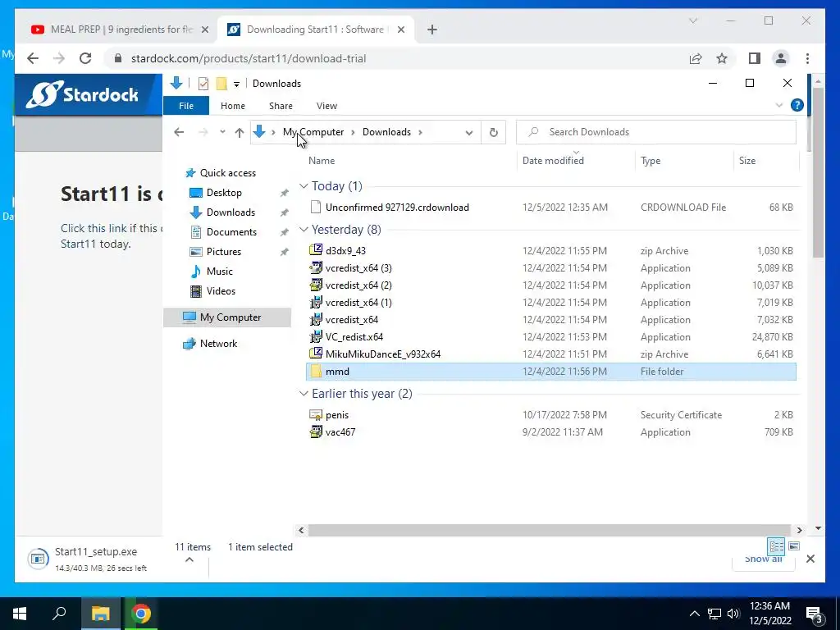
Task: Click the Chrome address bar URL
Action: tap(249, 59)
